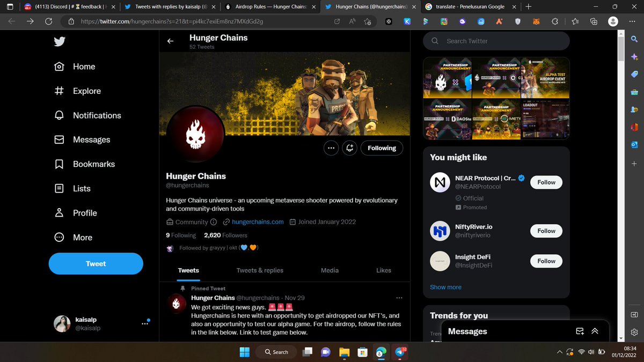Click the Following button on the profile
Viewport: 644px width, 362px height.
pos(382,148)
